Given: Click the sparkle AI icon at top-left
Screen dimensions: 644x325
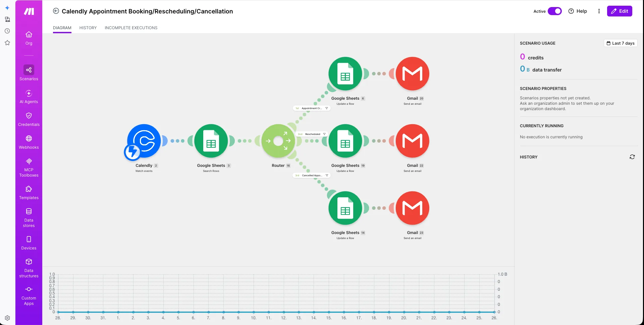Looking at the screenshot, I should 7,8.
